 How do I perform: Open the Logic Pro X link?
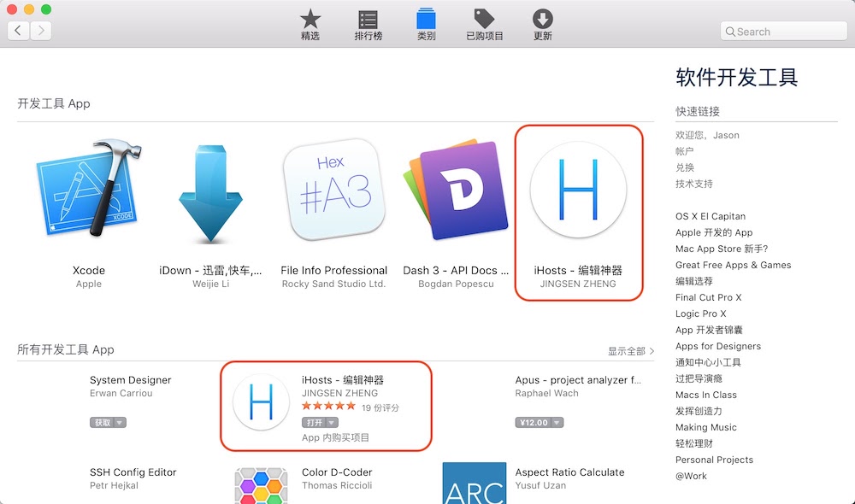(x=701, y=314)
